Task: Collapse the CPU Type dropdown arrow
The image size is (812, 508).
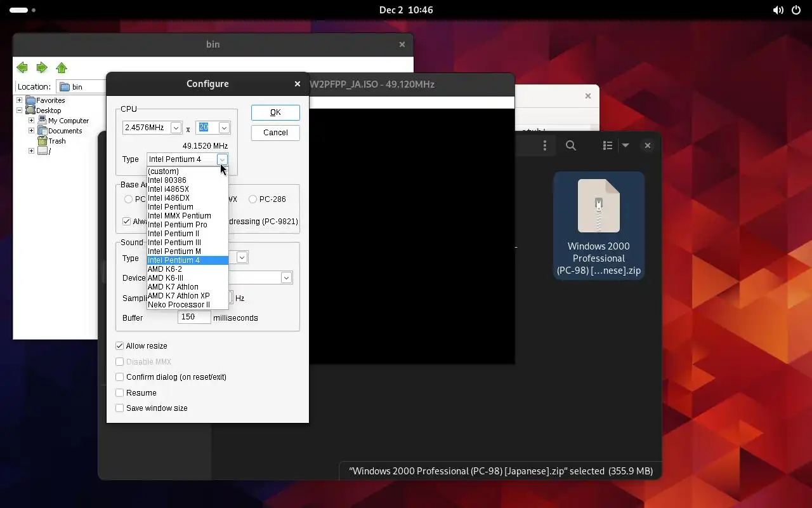Action: (221, 159)
